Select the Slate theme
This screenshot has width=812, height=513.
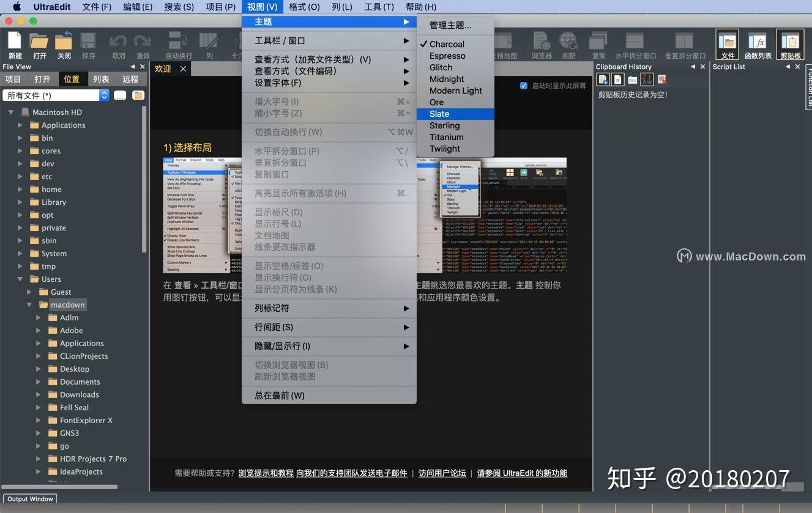pyautogui.click(x=439, y=114)
